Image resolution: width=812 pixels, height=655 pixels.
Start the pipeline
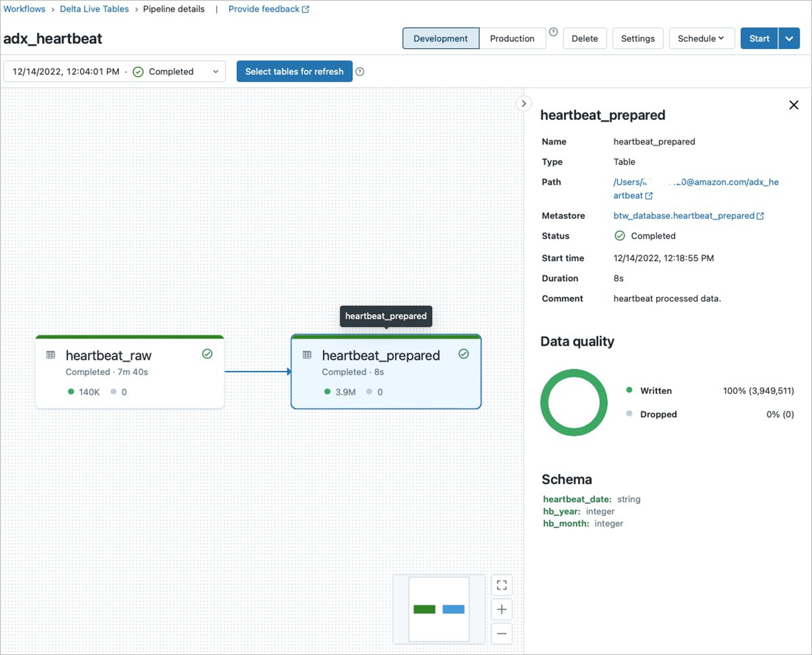(x=759, y=38)
